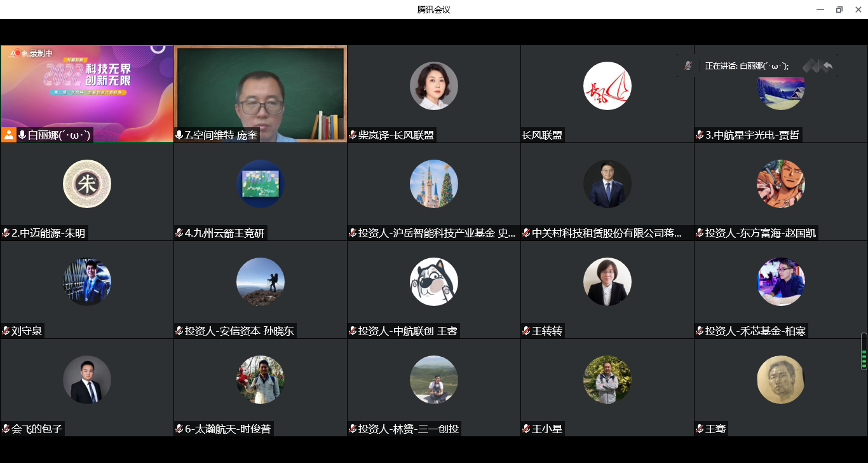Click the mic icon beside 2.中迈能源-朱明

click(5, 233)
